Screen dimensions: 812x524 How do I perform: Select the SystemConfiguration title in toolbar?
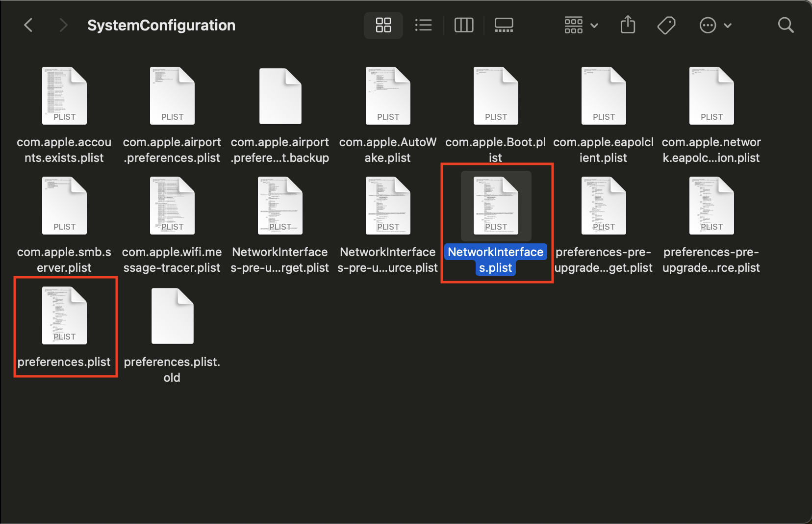[161, 25]
